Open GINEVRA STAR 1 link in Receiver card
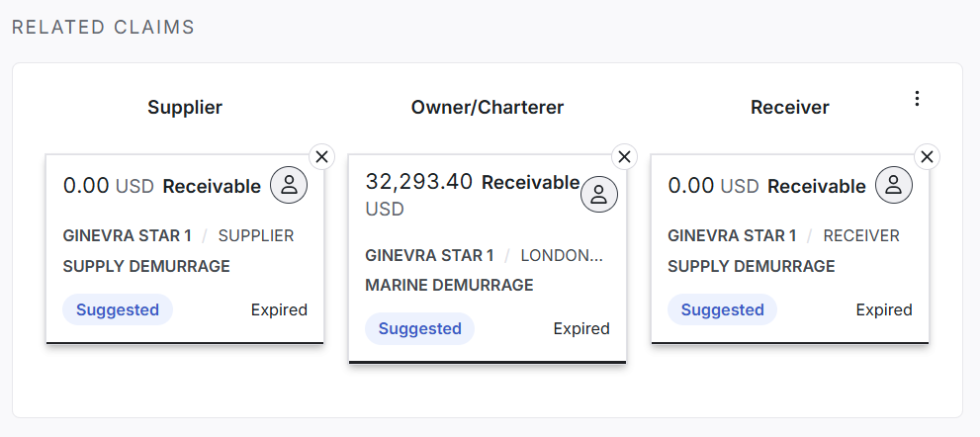980x437 pixels. [732, 236]
